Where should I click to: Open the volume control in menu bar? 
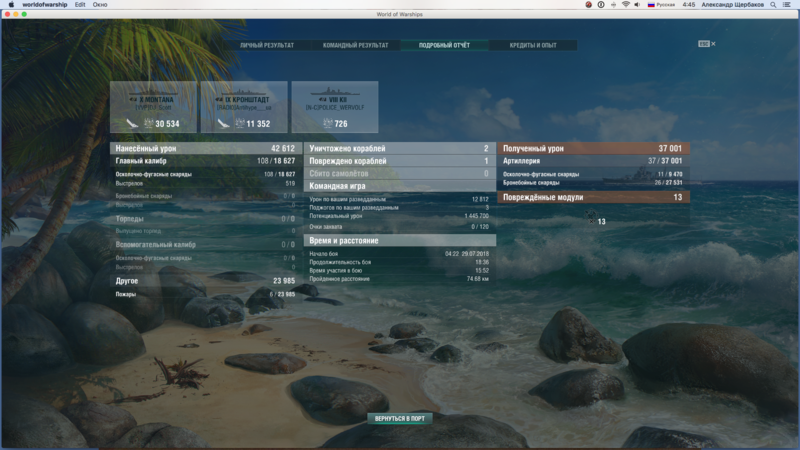pyautogui.click(x=637, y=4)
